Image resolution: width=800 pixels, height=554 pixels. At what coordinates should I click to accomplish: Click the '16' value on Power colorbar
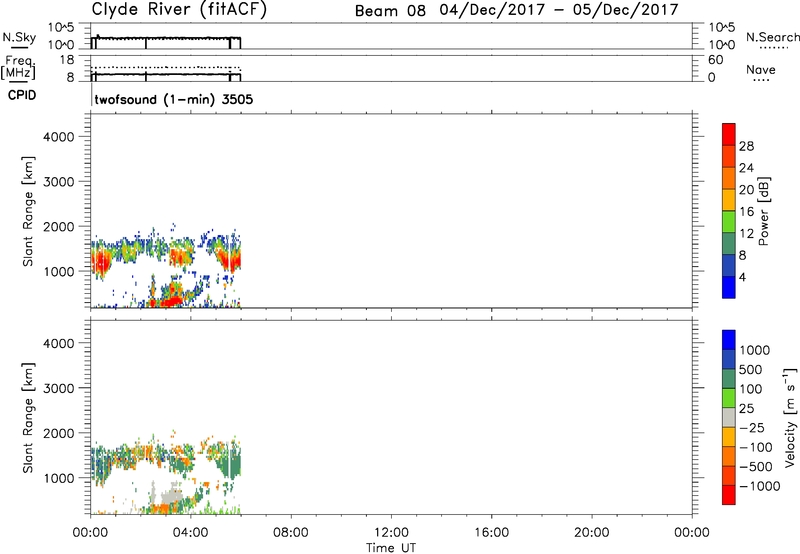[746, 212]
